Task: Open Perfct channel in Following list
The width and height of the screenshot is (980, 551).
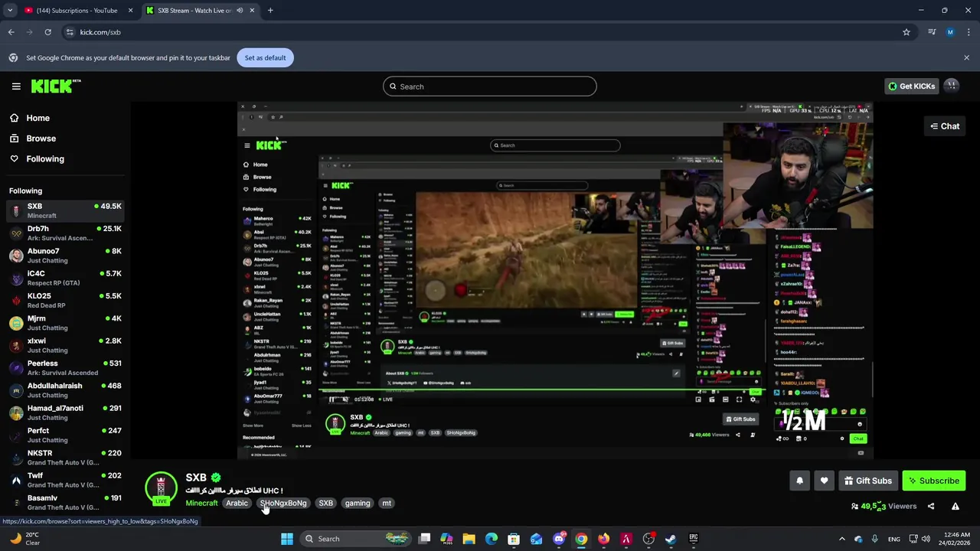Action: [66, 435]
